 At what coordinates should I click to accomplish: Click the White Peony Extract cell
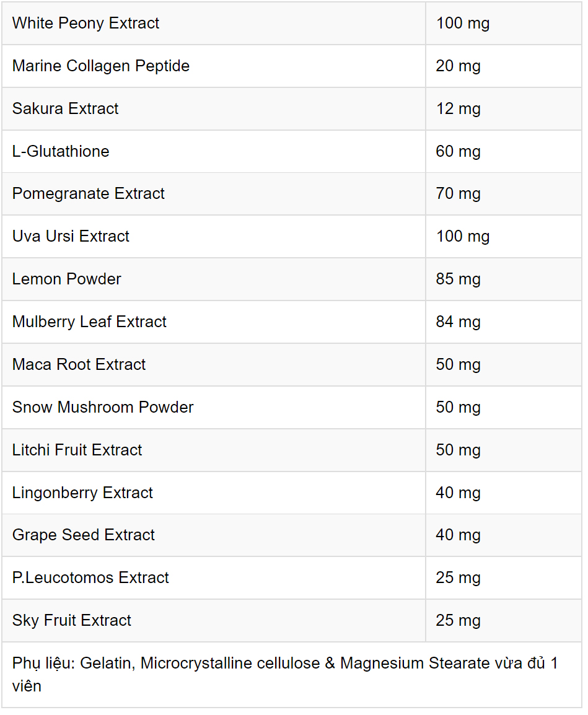[x=214, y=24]
